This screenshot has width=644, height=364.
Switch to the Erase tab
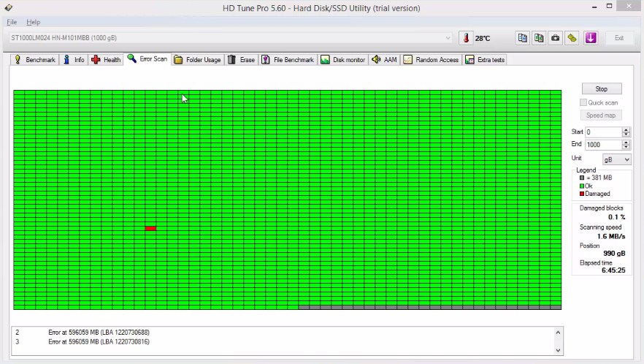click(x=242, y=60)
